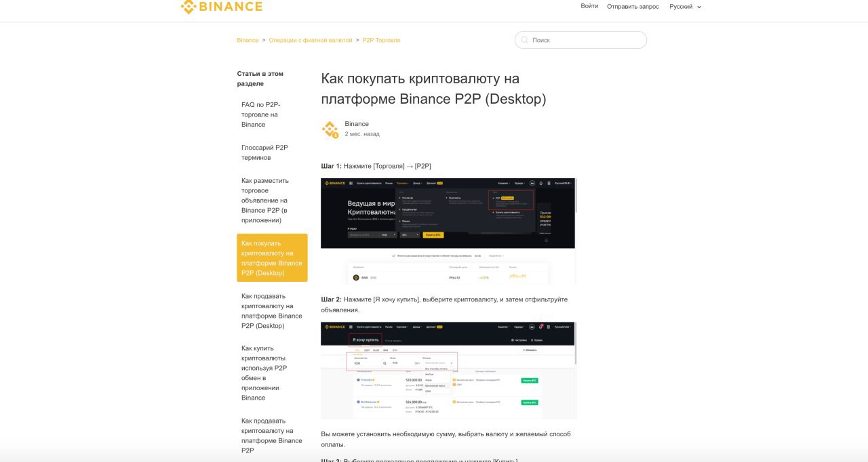The height and width of the screenshot is (462, 868).
Task: Click 'Статьи в этом разделе' heading
Action: (260, 79)
